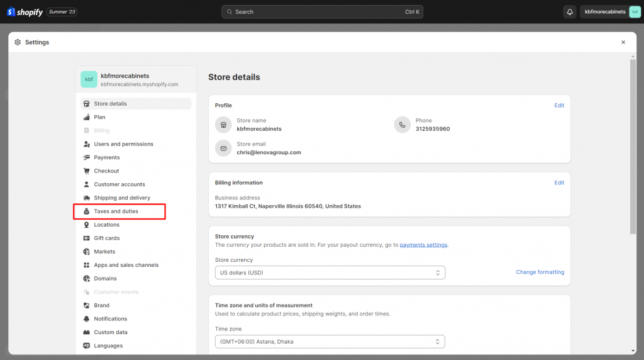The width and height of the screenshot is (644, 360).
Task: Expand the Time zone dropdown
Action: pos(330,342)
